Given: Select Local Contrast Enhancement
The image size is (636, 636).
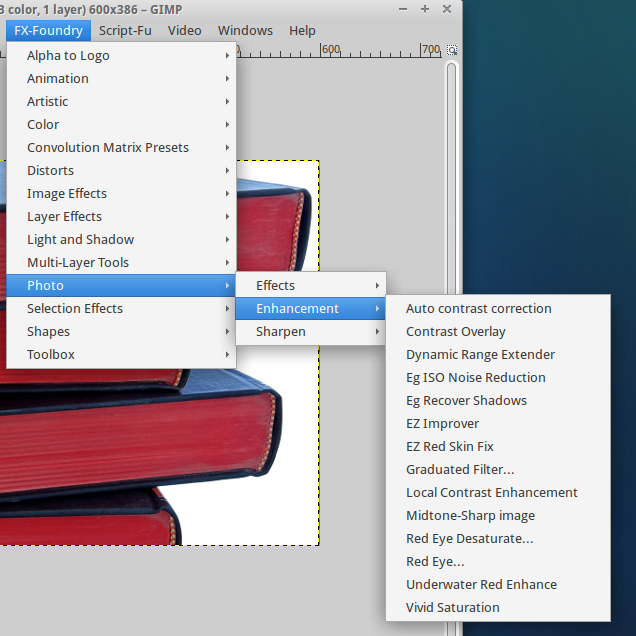Looking at the screenshot, I should click(x=491, y=493).
